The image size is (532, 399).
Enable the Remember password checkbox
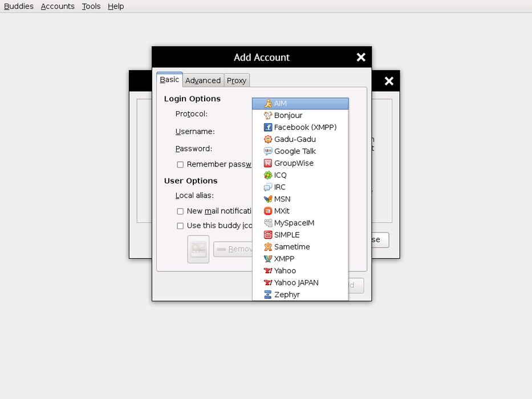(180, 165)
